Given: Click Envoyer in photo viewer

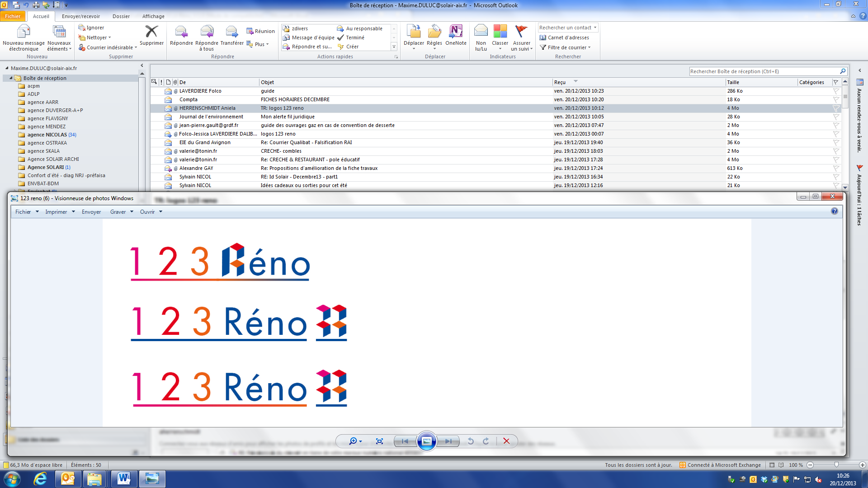Looking at the screenshot, I should (91, 211).
